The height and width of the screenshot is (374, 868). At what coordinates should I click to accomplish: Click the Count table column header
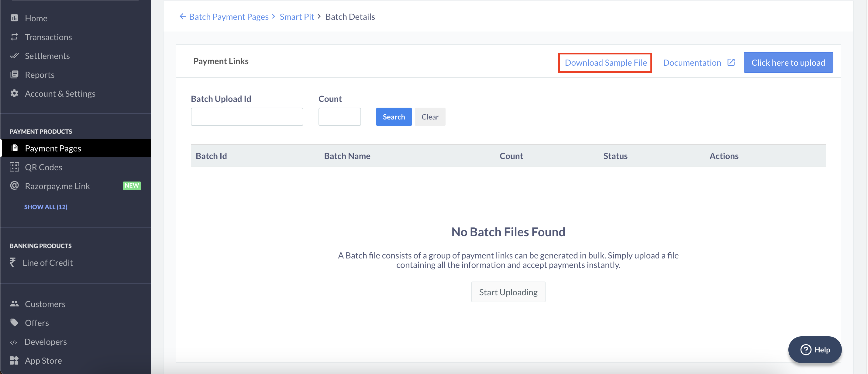pos(511,156)
